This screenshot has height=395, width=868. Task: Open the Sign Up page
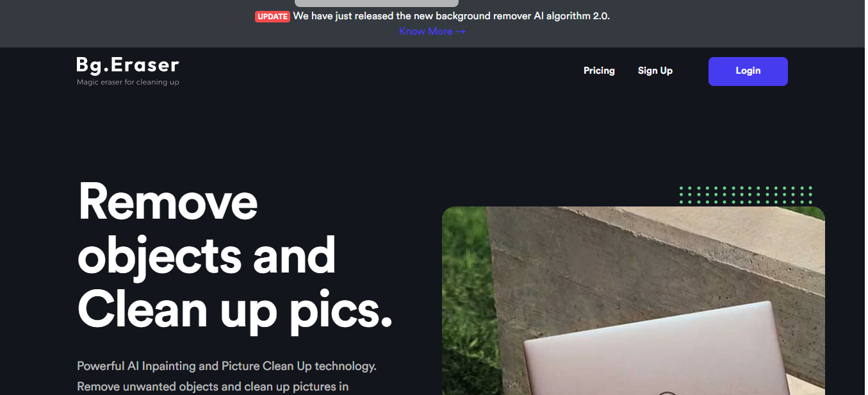(x=655, y=71)
